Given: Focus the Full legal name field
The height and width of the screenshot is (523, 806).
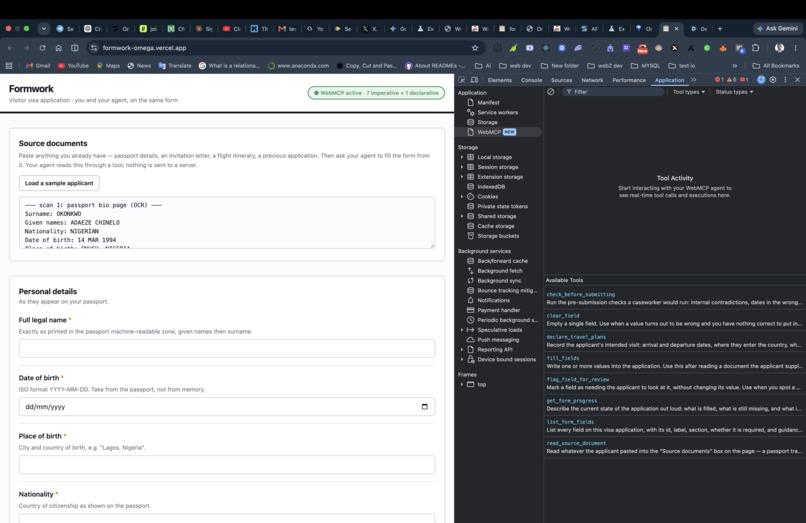Looking at the screenshot, I should point(227,349).
